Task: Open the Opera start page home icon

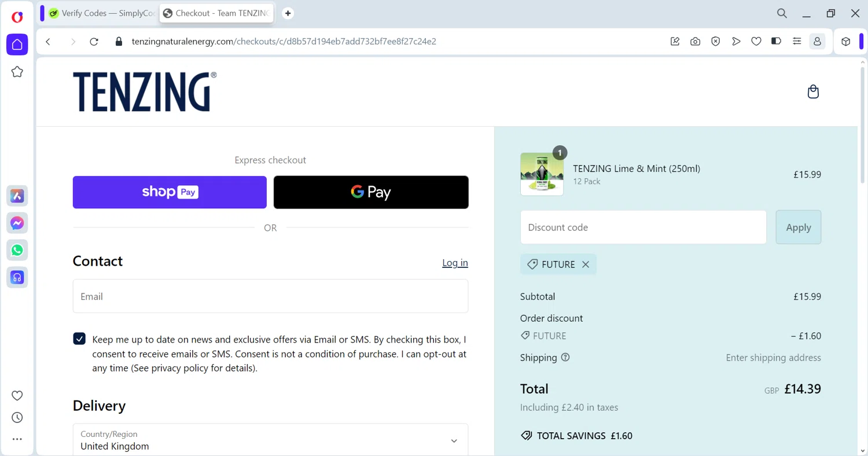Action: [x=17, y=45]
